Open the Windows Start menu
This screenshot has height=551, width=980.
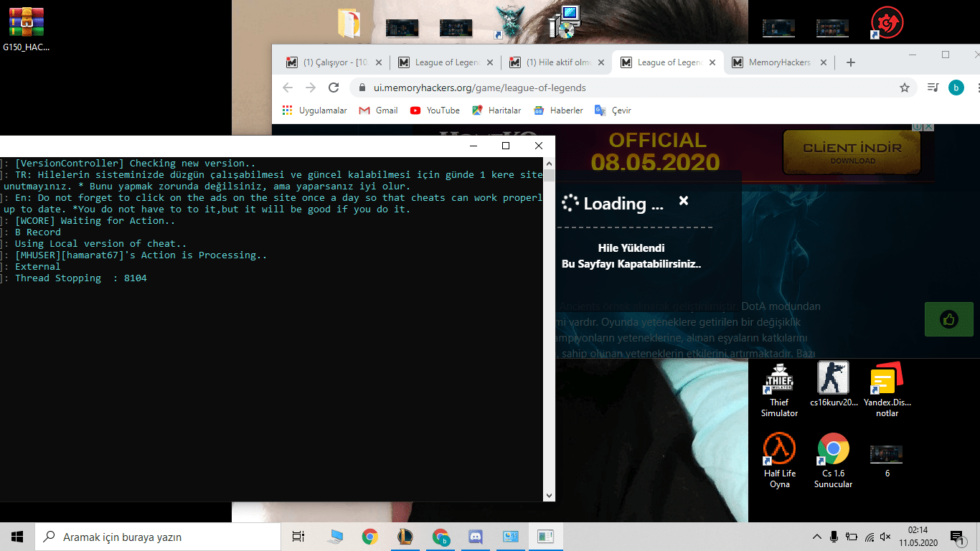pos(17,537)
